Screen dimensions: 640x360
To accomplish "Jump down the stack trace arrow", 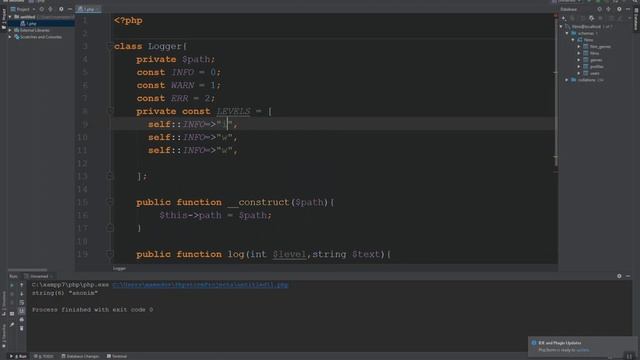I will [x=22, y=293].
